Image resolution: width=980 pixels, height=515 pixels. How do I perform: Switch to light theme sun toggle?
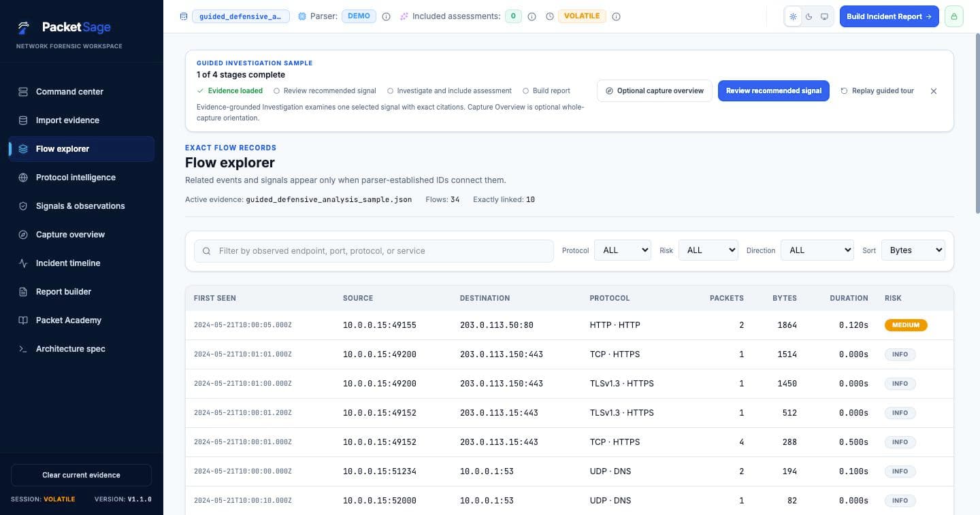793,16
